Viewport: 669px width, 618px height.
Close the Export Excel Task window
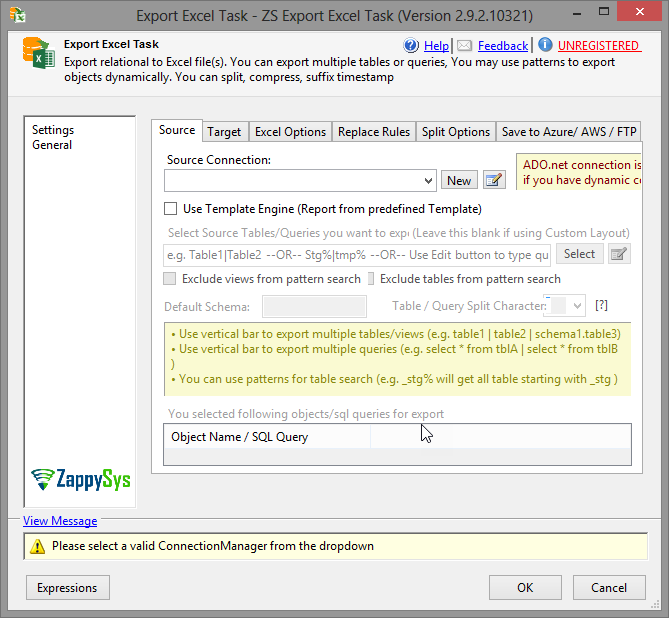point(639,12)
